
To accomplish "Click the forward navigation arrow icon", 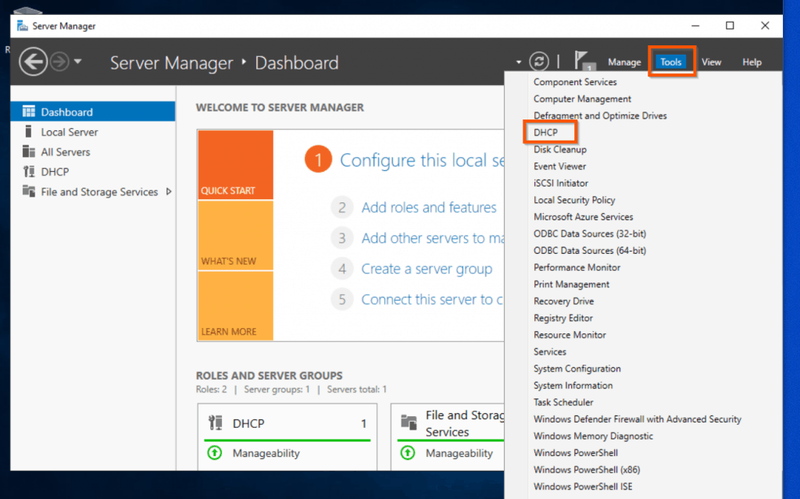I will pyautogui.click(x=60, y=62).
